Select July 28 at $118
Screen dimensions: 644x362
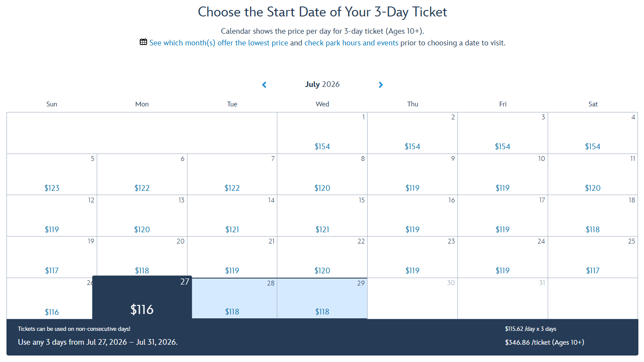coord(232,299)
